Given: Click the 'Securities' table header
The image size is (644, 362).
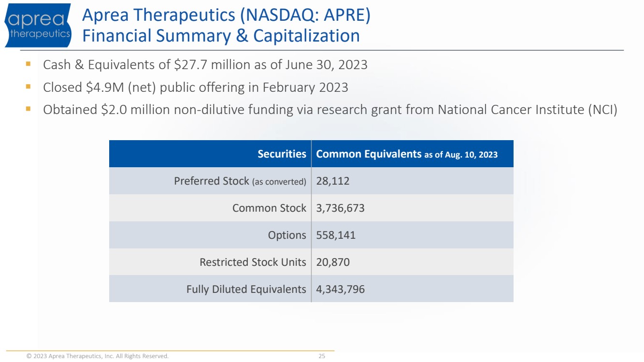Looking at the screenshot, I should pos(282,154).
